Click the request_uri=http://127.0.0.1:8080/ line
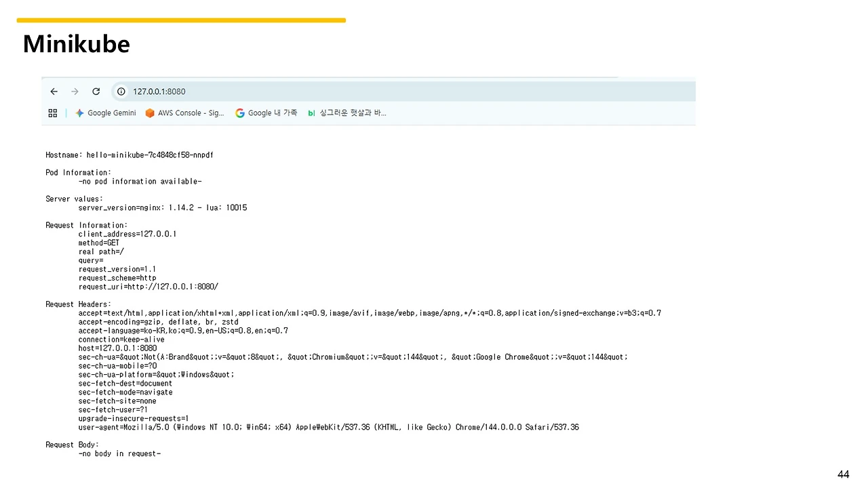The height and width of the screenshot is (488, 868). pyautogui.click(x=149, y=287)
